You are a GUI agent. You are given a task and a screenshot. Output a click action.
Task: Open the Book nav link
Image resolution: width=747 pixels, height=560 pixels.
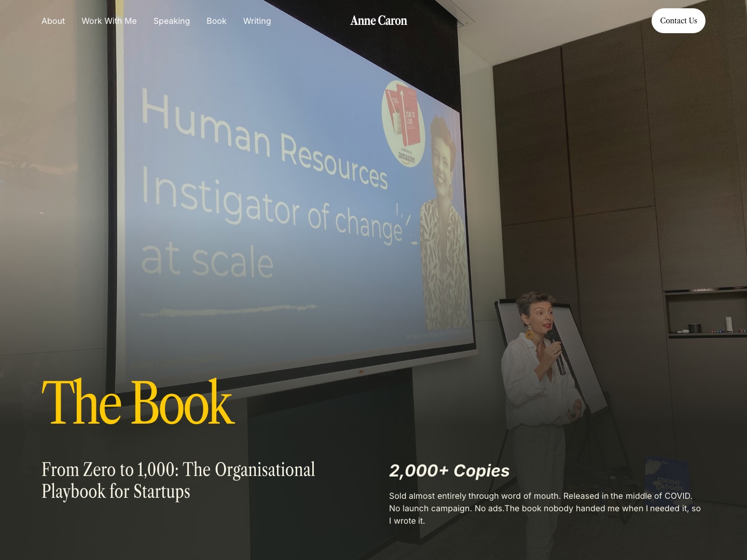pyautogui.click(x=216, y=21)
